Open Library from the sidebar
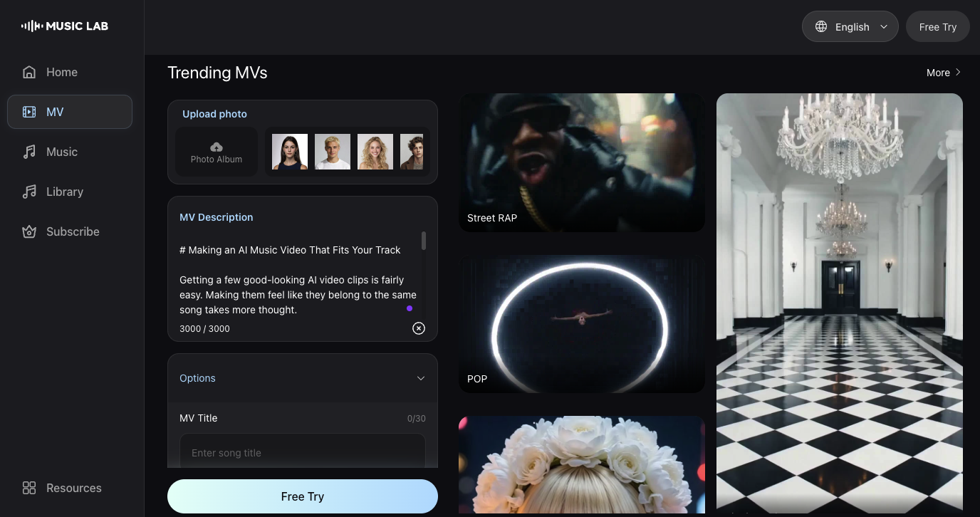Image resolution: width=980 pixels, height=517 pixels. (70, 192)
